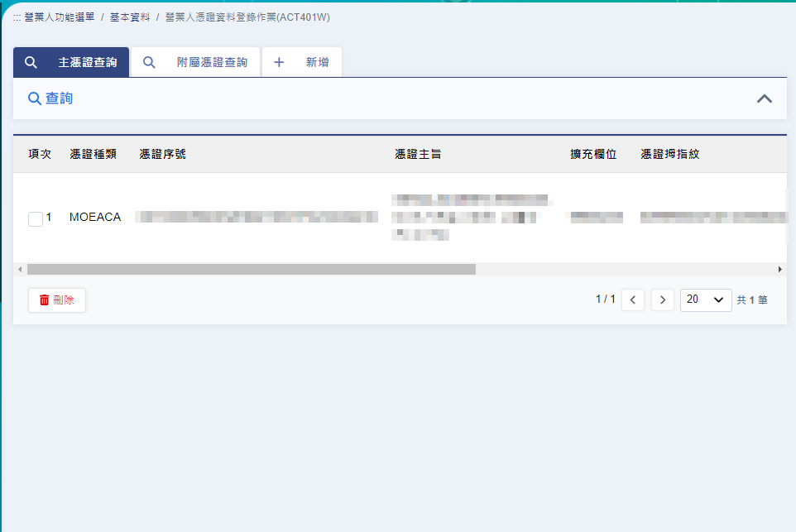Click the 憑證主旨 column header
The width and height of the screenshot is (796, 532).
419,154
